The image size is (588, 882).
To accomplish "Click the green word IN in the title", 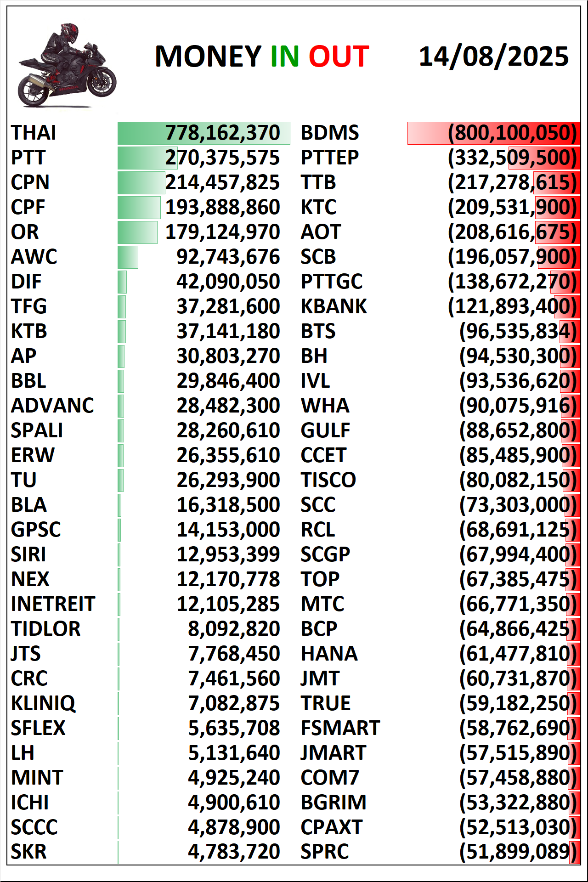I will (284, 57).
